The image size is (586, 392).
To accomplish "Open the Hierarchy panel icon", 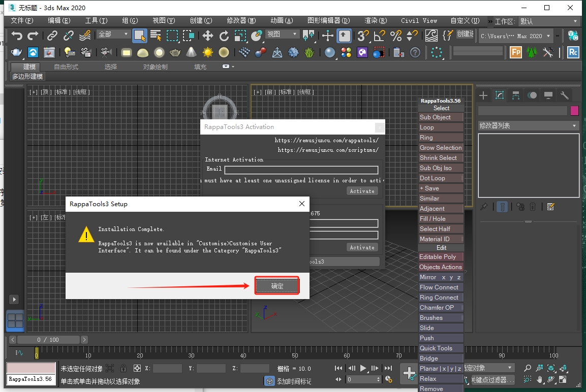I will (x=515, y=95).
